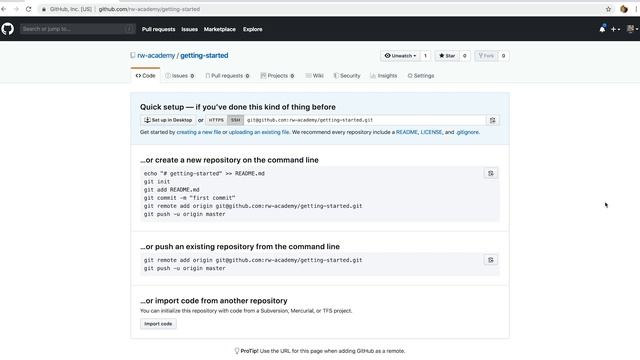Click the ProTip lightbulb text
Image resolution: width=640 pixels, height=360 pixels.
point(320,351)
